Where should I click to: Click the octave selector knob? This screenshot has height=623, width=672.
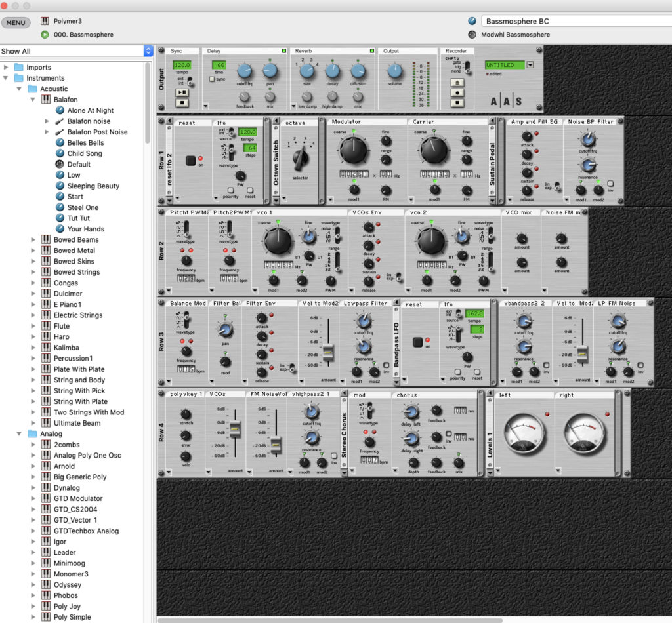coord(301,157)
